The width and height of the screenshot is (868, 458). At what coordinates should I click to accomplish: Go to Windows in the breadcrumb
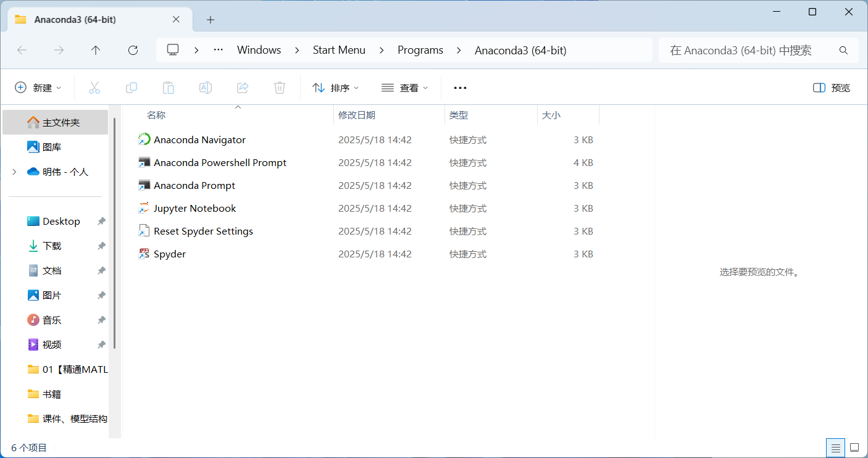point(259,50)
